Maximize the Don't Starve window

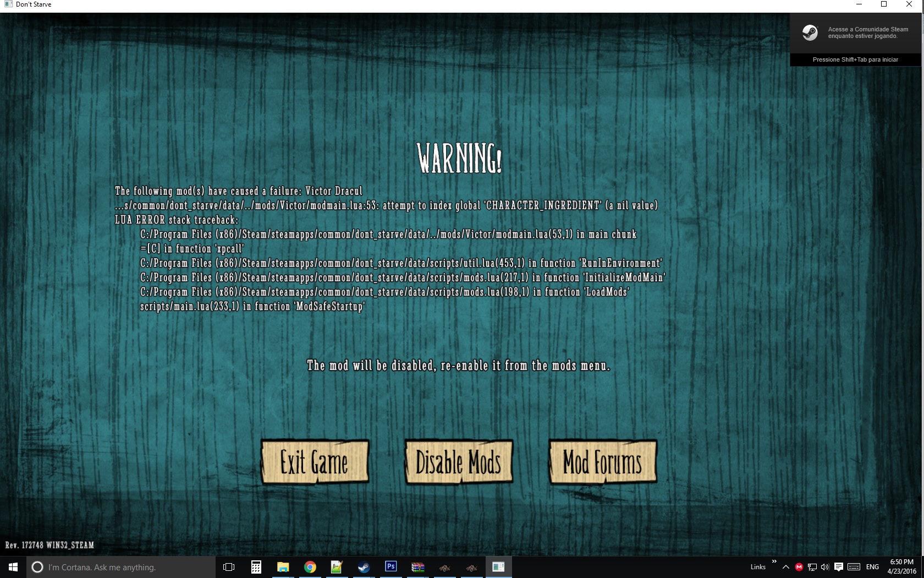point(884,4)
